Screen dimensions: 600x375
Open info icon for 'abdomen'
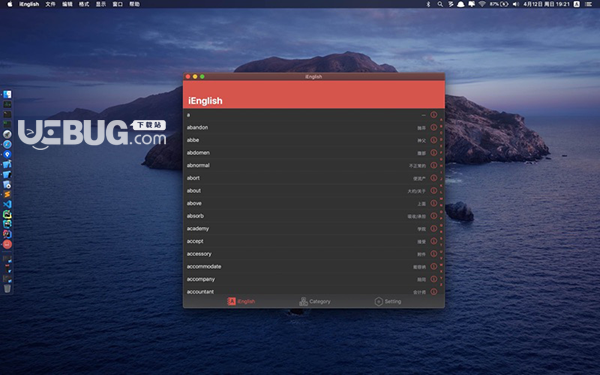point(434,153)
